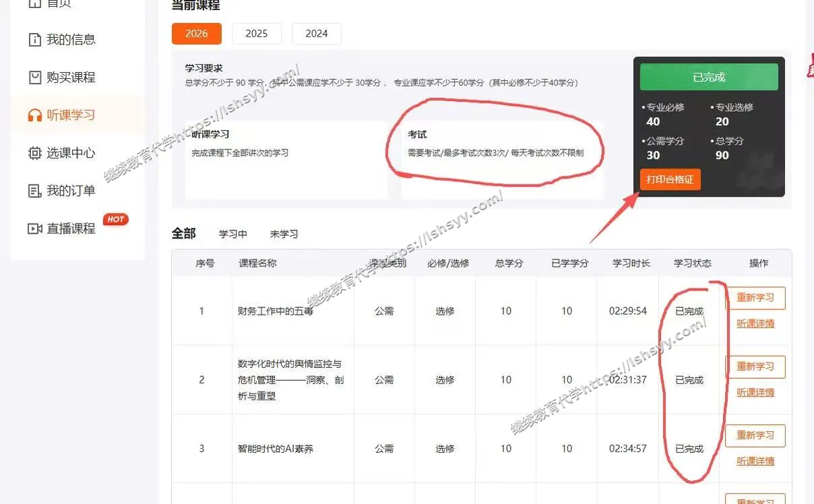Viewport: 814px width, 504px height.
Task: Click the 直播课程 video camera icon
Action: pos(35,228)
